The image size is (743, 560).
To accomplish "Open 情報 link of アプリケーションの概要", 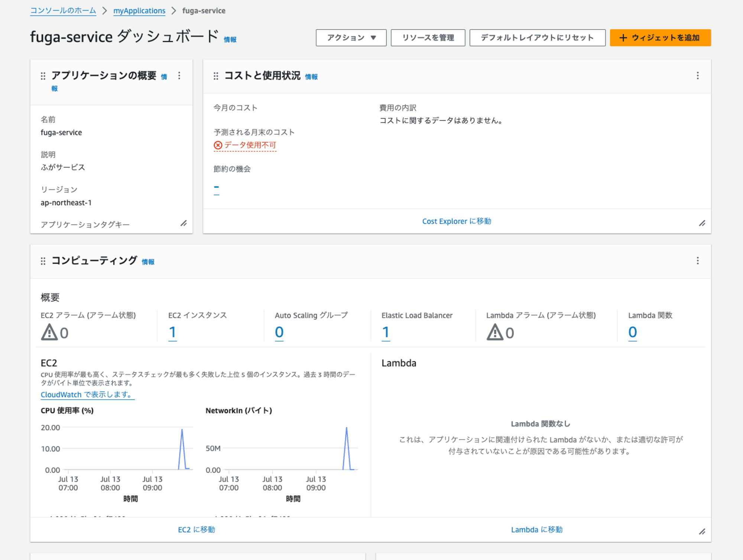I will (164, 77).
